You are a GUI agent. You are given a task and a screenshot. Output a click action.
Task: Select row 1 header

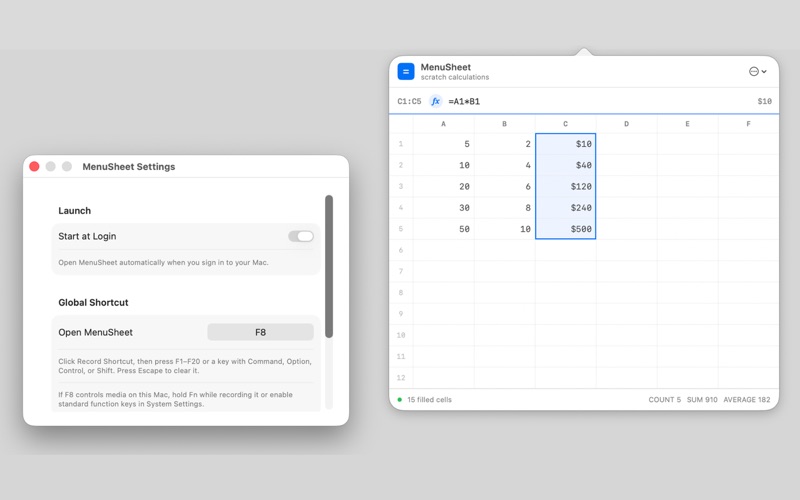(x=401, y=144)
